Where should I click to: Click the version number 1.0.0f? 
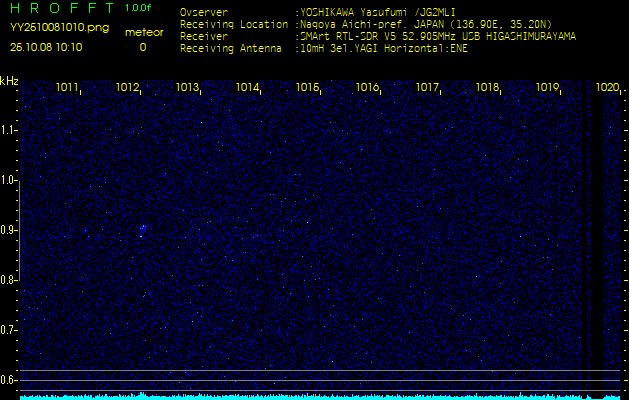[x=138, y=8]
